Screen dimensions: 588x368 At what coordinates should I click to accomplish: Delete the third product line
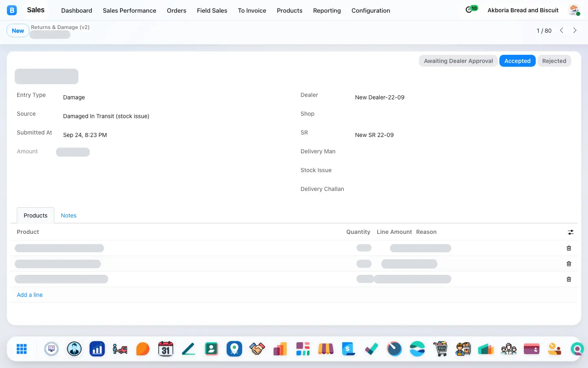pyautogui.click(x=569, y=279)
